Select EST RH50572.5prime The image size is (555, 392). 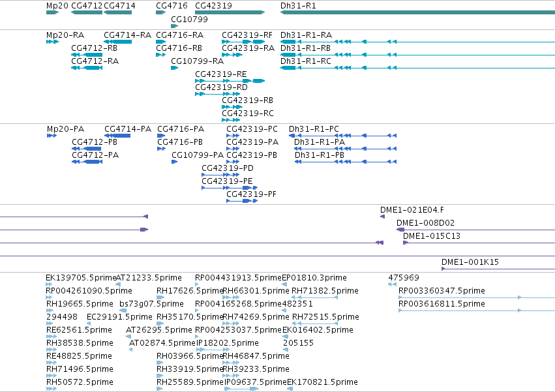point(80,382)
